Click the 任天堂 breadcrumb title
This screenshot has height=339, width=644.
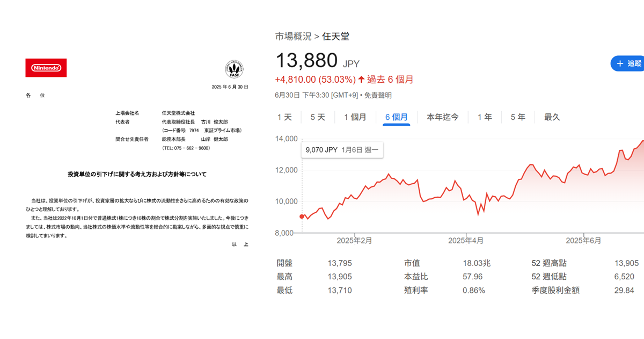[336, 37]
